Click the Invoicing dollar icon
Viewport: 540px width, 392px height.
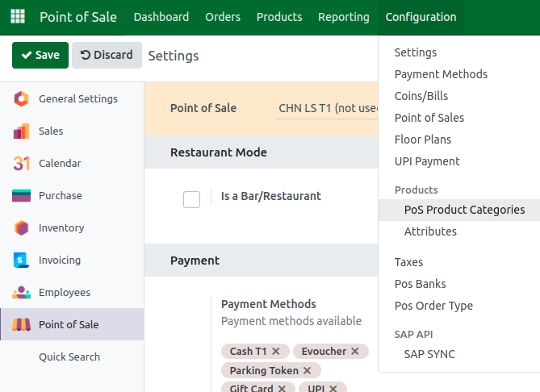[x=21, y=261]
